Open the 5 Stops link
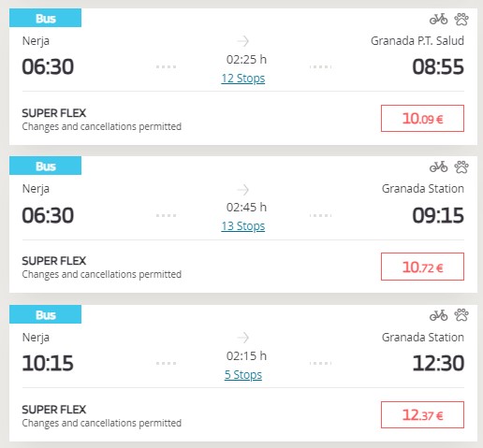This screenshot has width=483, height=448. 243,374
